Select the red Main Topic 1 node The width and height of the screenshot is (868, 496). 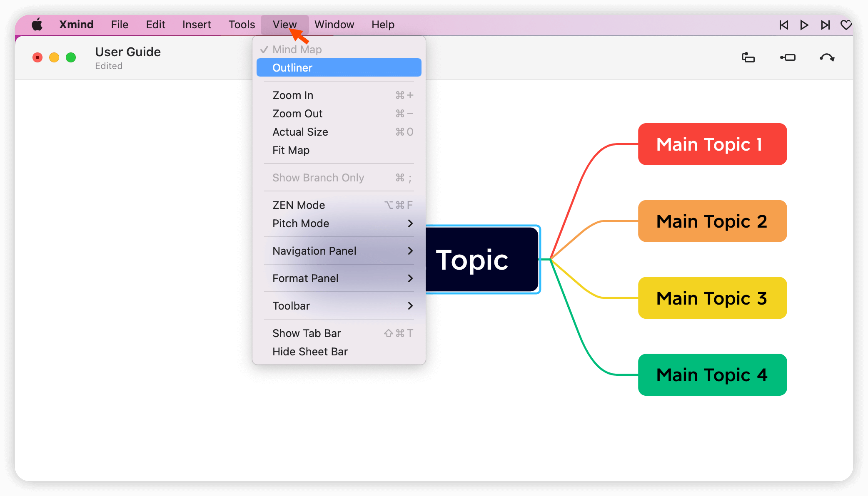pos(712,144)
